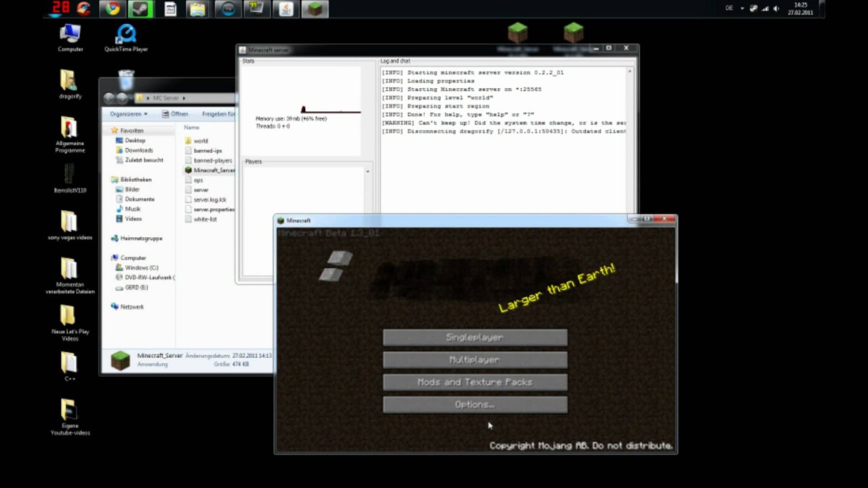Select Downloads in Explorer sidebar
This screenshot has width=868, height=488.
(x=139, y=150)
